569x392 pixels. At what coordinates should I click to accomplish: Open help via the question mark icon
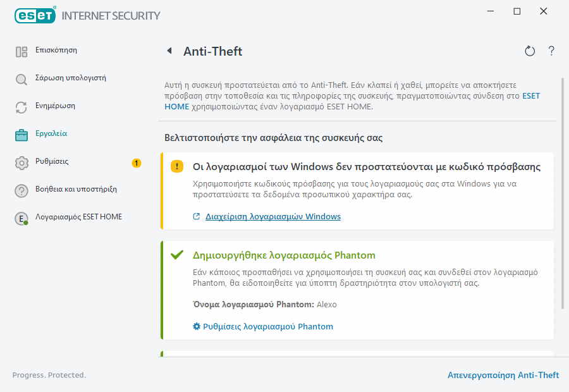(x=551, y=51)
